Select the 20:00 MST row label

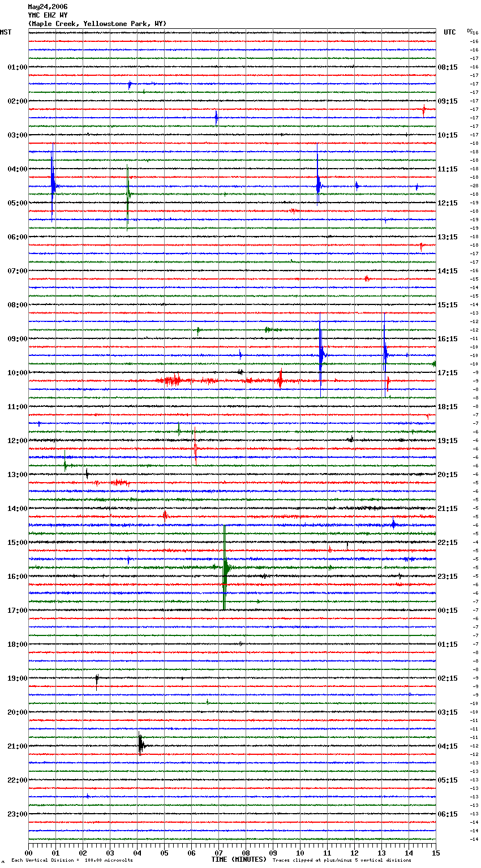[17, 712]
